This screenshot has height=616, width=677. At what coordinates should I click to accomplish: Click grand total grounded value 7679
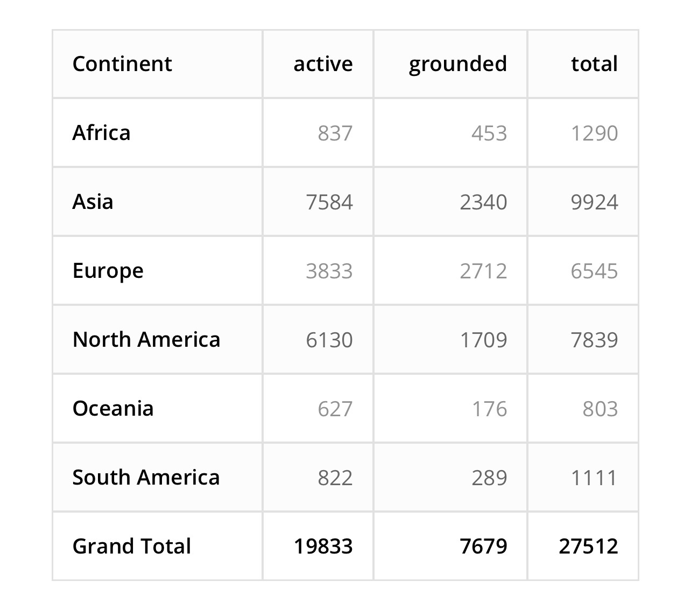click(483, 547)
